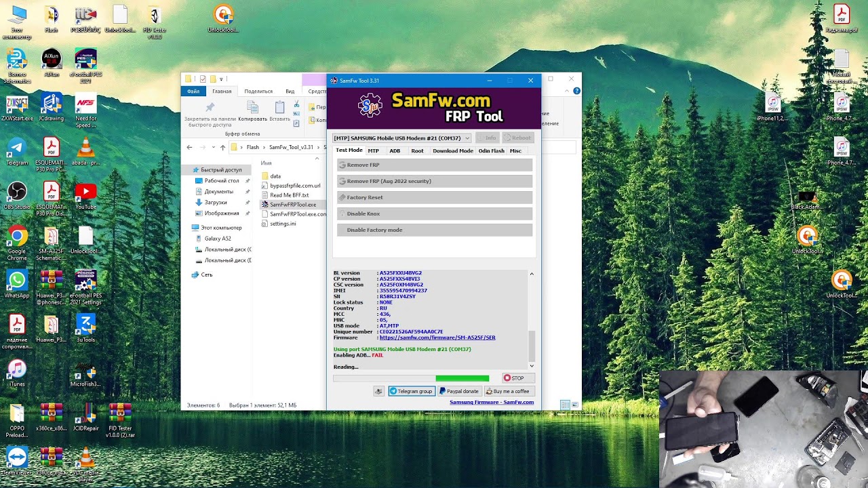Switch to the Odin Flash tab
The height and width of the screenshot is (488, 868).
point(491,150)
